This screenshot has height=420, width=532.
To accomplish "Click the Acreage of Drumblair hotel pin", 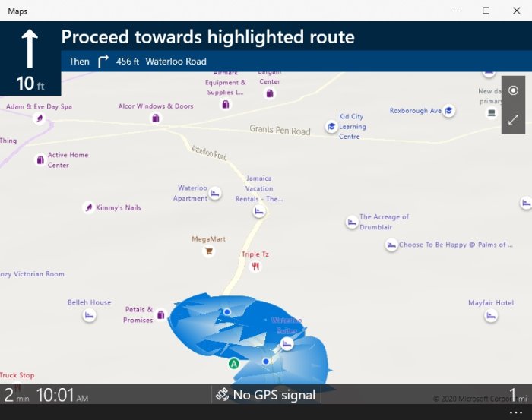I will 352,222.
